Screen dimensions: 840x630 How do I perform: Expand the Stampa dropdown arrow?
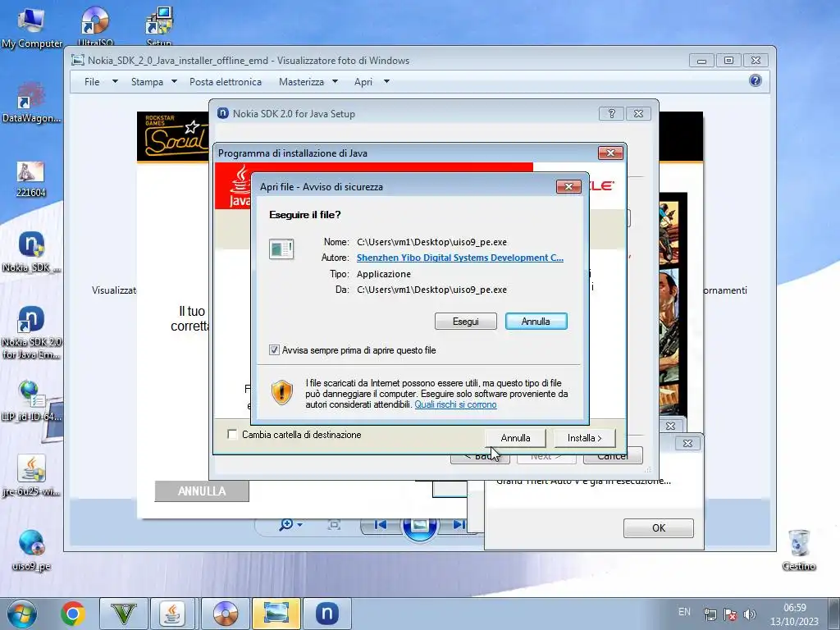tap(174, 82)
